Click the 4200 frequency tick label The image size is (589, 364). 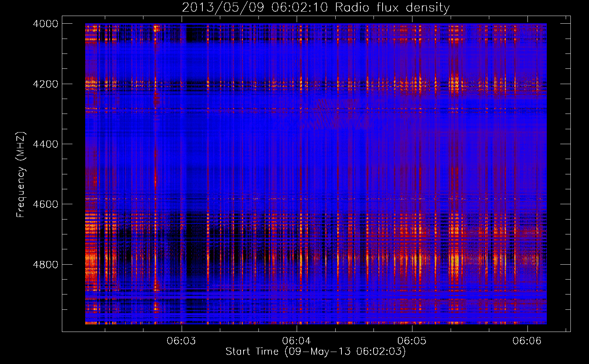(x=46, y=84)
